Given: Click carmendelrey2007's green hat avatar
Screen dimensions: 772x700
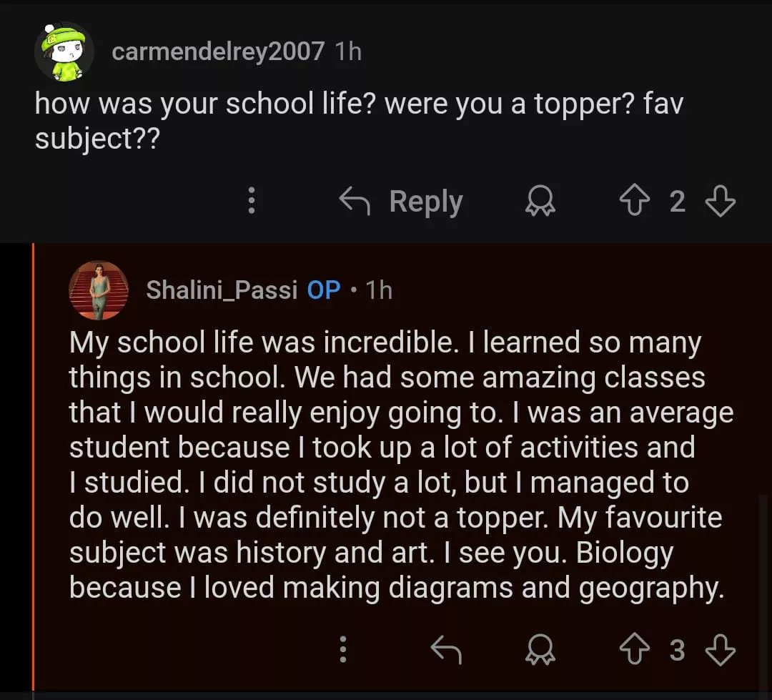Looking at the screenshot, I should 64,51.
